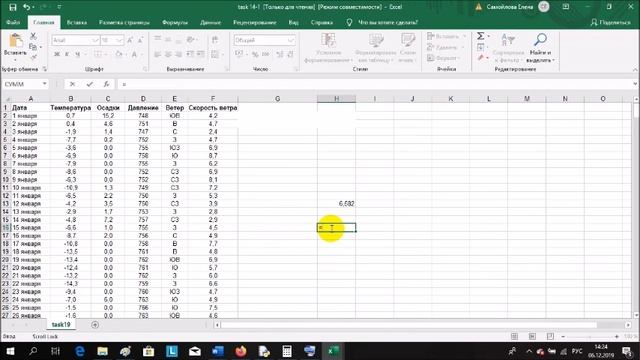Click the Percent Style icon
Screen dimensions: 640x360
coord(255,54)
